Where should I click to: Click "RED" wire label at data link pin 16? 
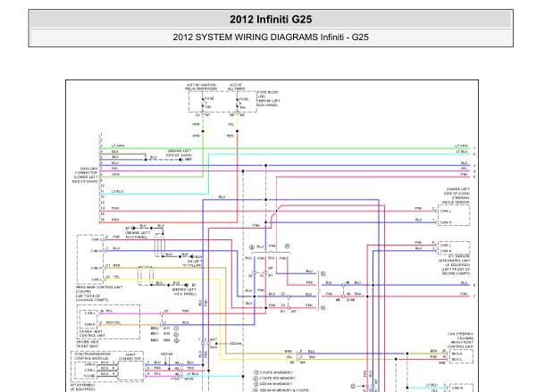tap(115, 220)
